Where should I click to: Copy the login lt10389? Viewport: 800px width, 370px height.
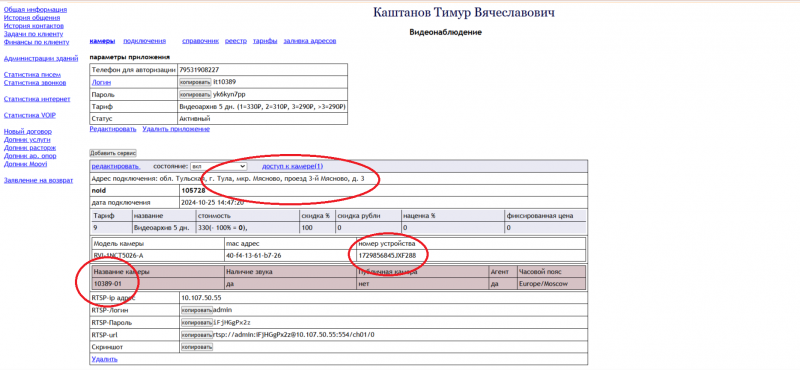(x=195, y=82)
